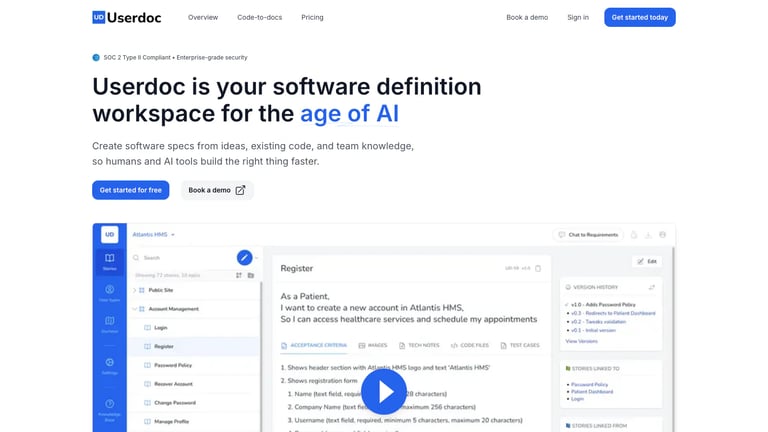The image size is (768, 432).
Task: Open v1.0 Adds Password Policy version
Action: point(603,305)
